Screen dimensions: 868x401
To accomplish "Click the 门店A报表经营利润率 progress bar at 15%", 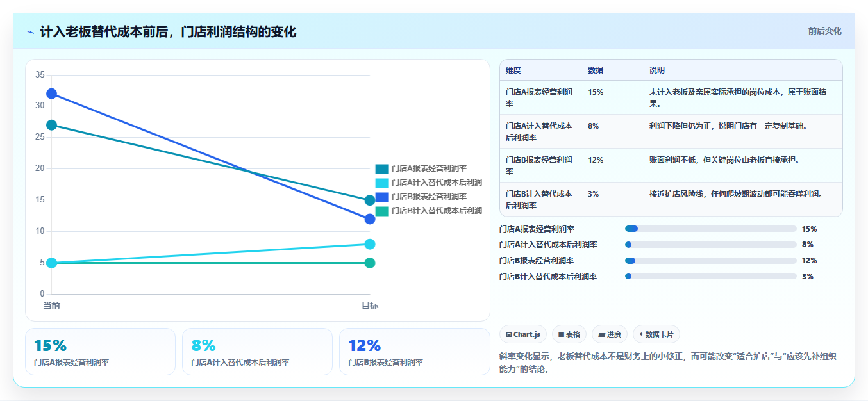I will pos(711,229).
